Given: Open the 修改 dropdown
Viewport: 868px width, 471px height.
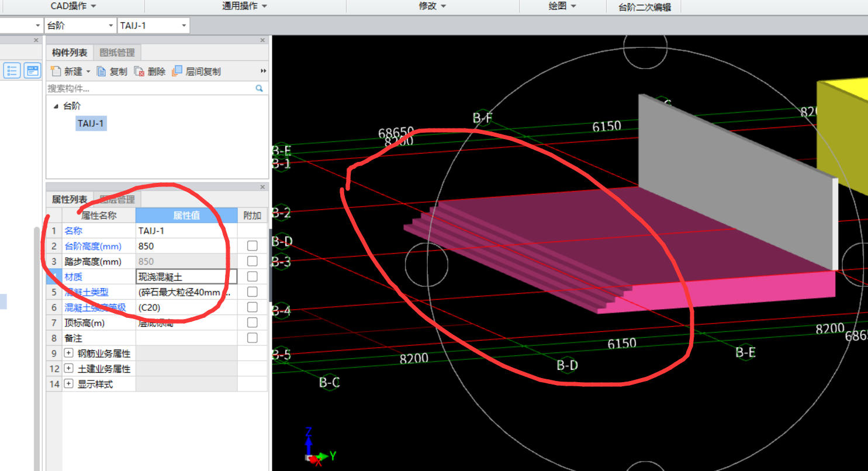Looking at the screenshot, I should (x=433, y=6).
